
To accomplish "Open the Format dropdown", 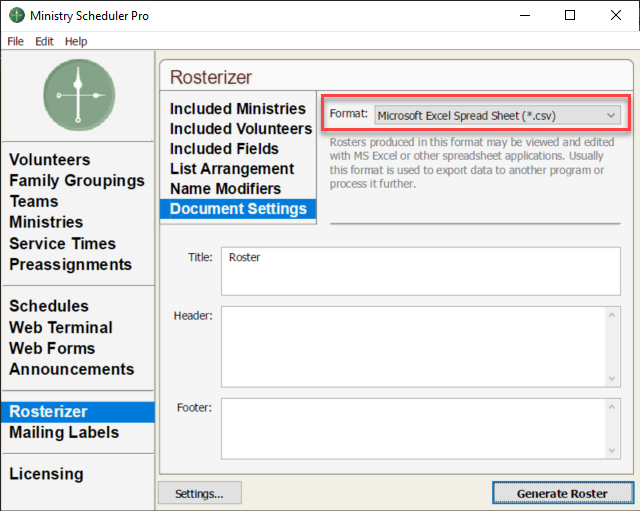I will pos(497,115).
